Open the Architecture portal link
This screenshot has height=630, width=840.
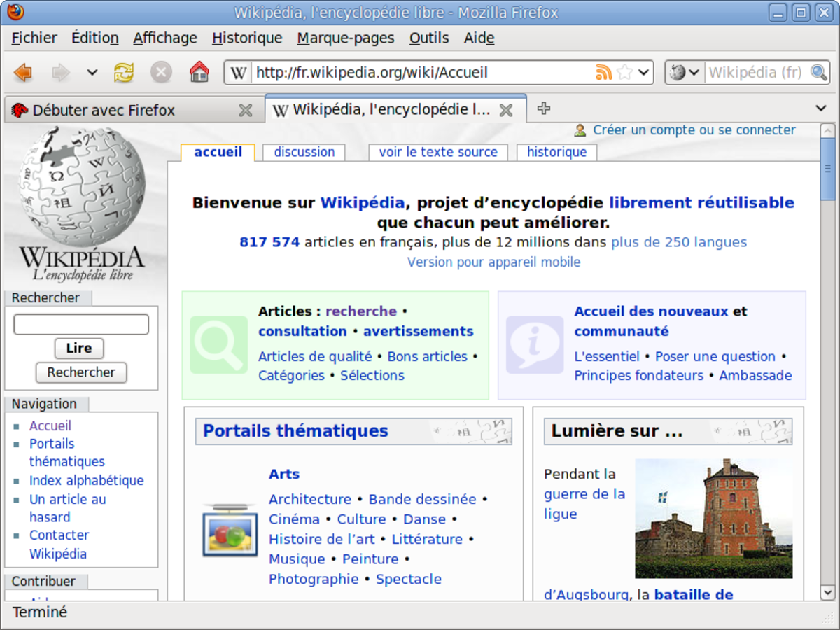(x=310, y=499)
